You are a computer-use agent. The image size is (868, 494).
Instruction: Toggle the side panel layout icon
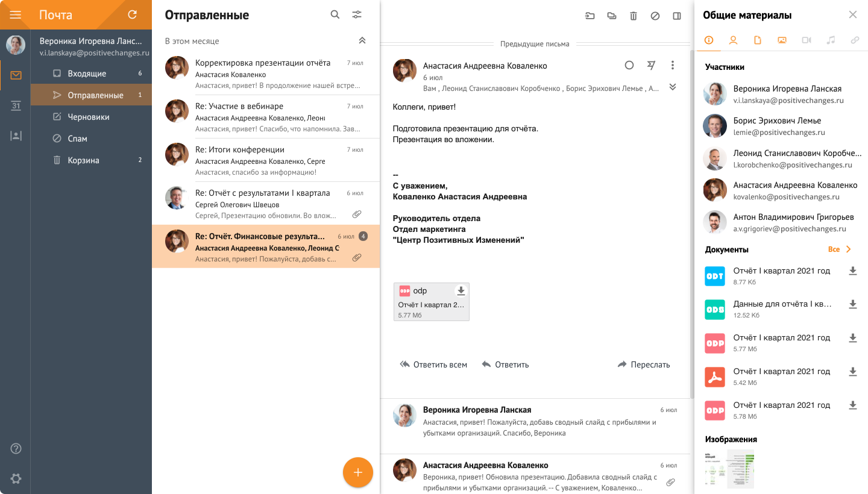677,16
